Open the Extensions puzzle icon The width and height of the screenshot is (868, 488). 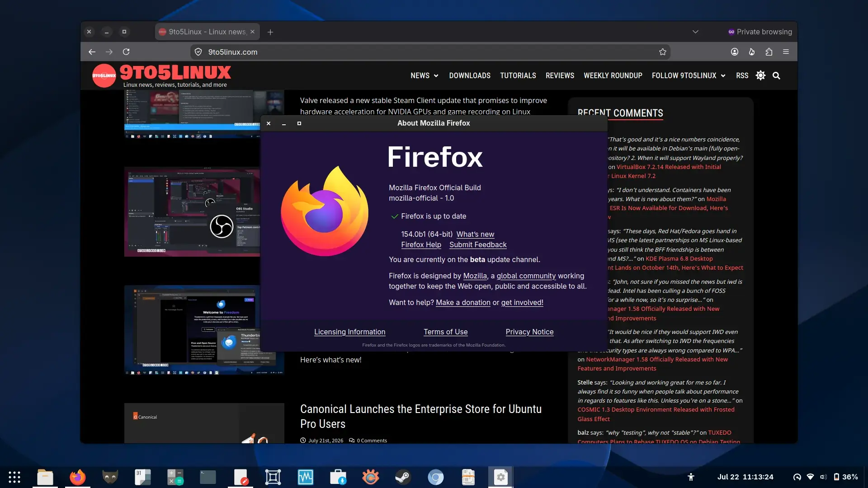pyautogui.click(x=769, y=52)
